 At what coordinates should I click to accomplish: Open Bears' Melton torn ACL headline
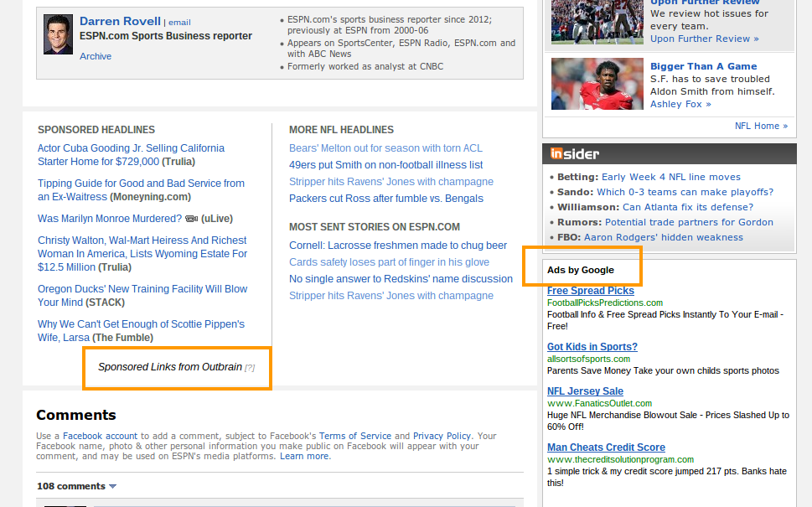coord(385,148)
